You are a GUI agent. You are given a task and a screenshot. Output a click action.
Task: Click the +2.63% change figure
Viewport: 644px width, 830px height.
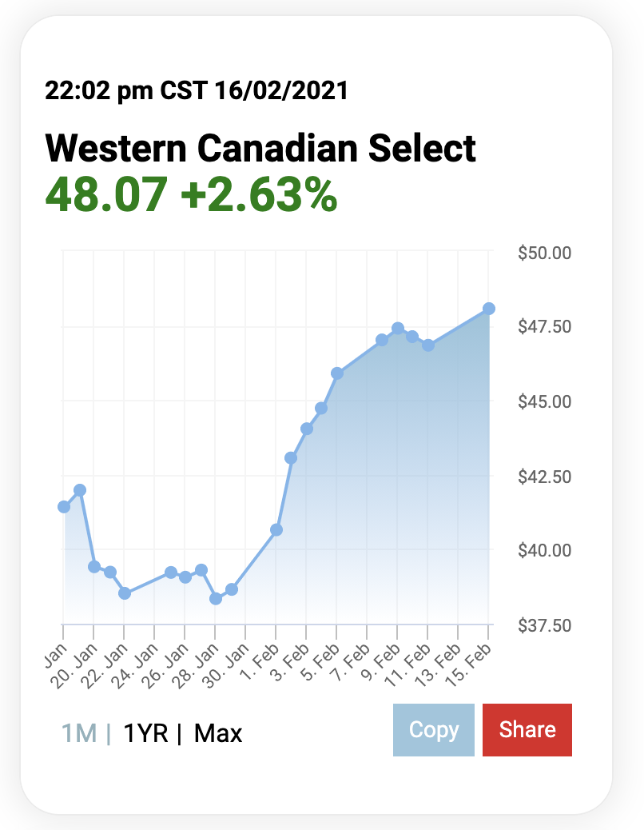[x=259, y=195]
